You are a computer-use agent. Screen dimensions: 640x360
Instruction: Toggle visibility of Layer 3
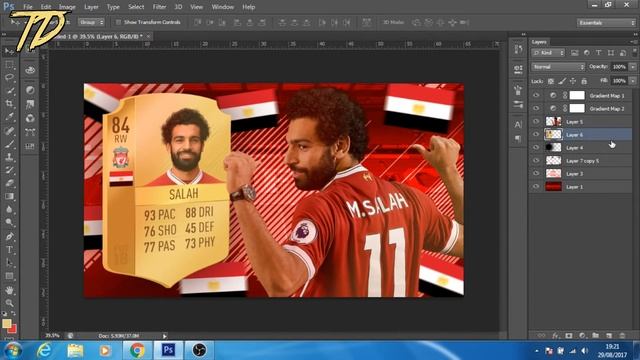[536, 173]
